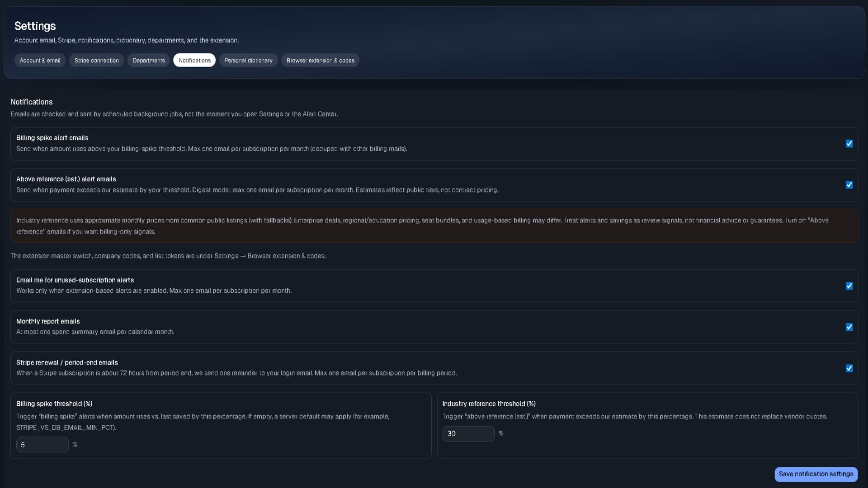The width and height of the screenshot is (868, 488).
Task: Disable unused-subscription alert emails checkbox
Action: 849,286
